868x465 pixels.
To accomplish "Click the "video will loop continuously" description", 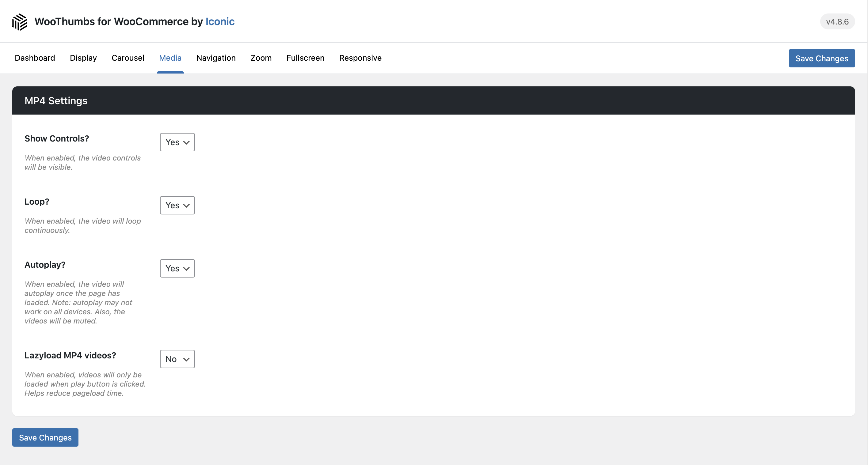I will [82, 225].
